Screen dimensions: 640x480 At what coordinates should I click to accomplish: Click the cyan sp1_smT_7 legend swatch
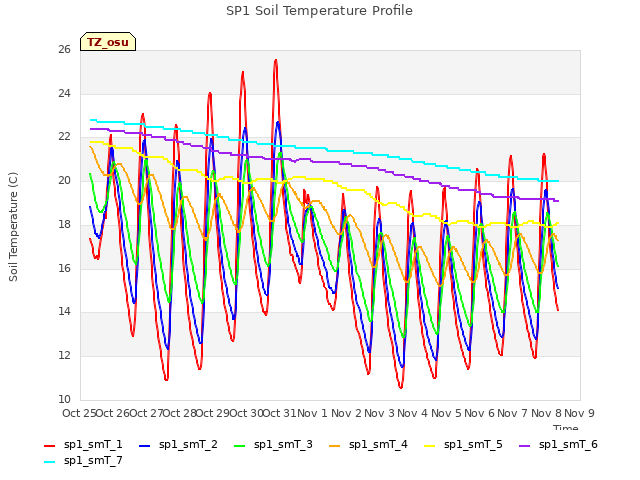[49, 462]
